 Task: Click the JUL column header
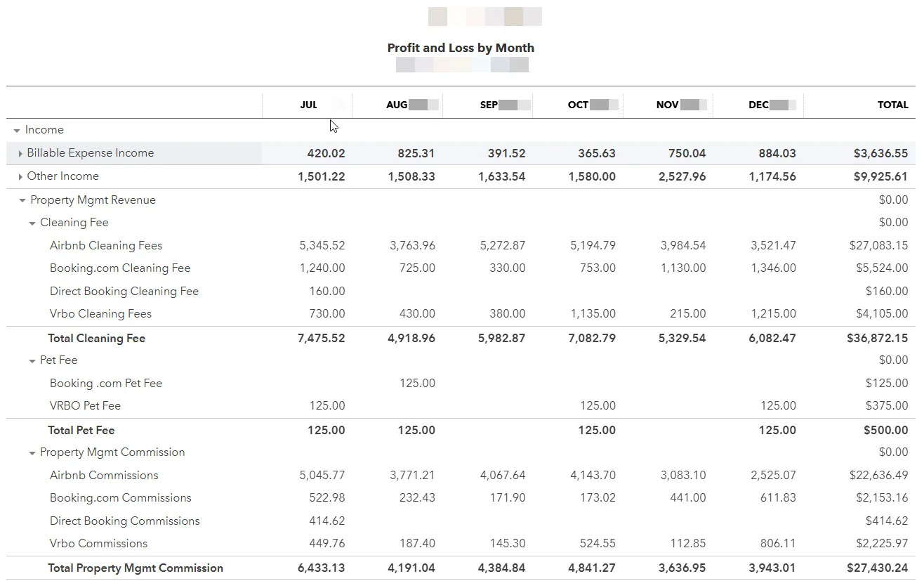(x=309, y=105)
